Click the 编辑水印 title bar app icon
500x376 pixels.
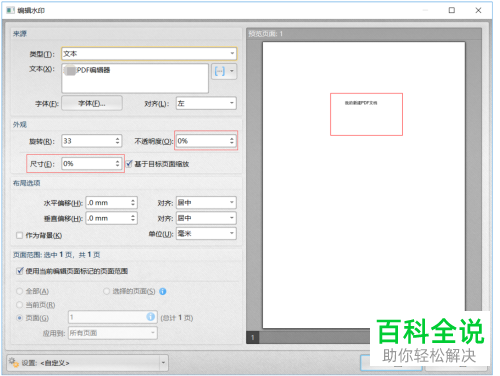pyautogui.click(x=10, y=10)
